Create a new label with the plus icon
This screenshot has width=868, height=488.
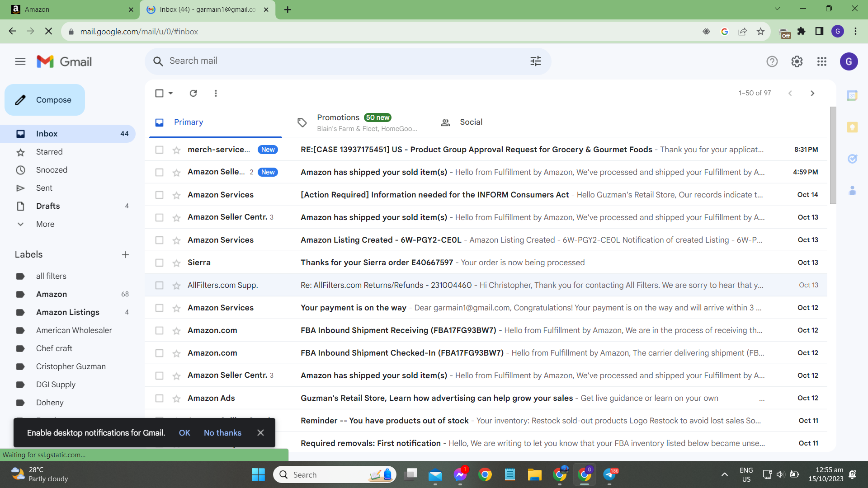point(125,254)
